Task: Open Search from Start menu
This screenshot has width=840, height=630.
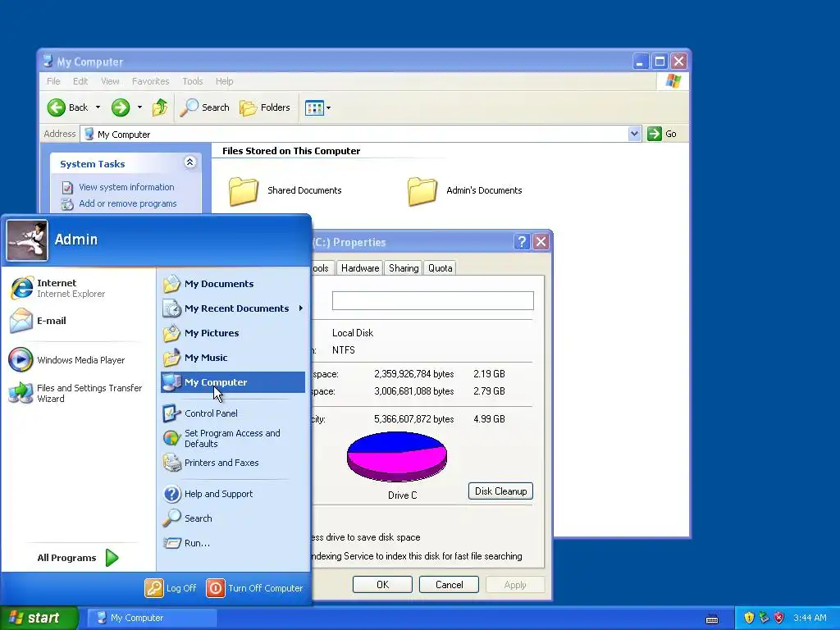Action: pos(233,518)
